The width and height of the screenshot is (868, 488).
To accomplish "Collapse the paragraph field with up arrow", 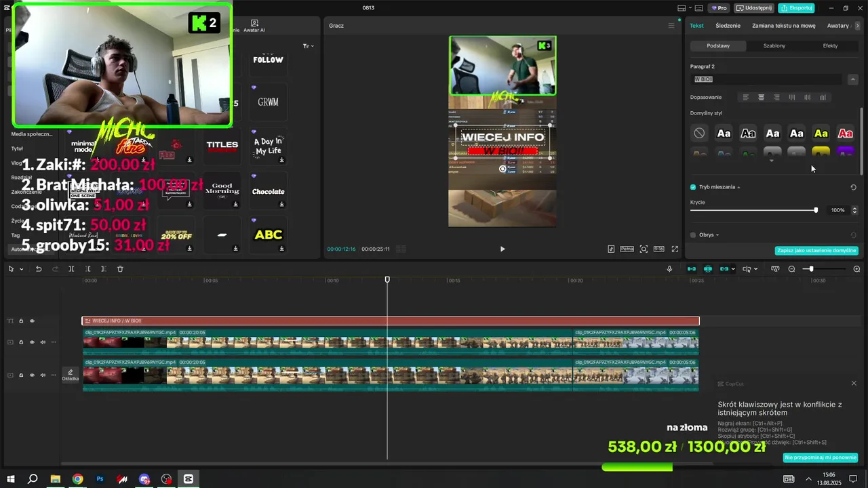I will 853,79.
